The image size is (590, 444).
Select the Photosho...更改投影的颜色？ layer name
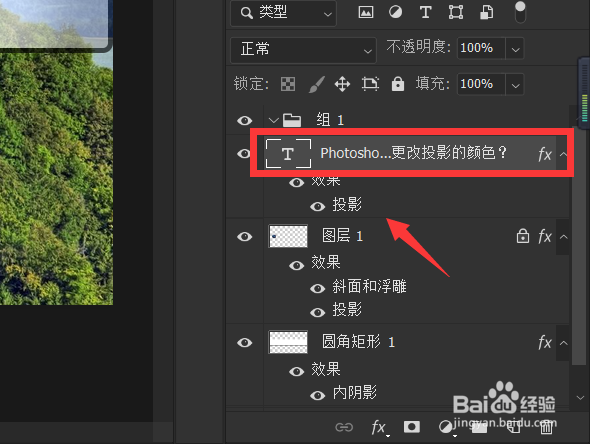tap(414, 153)
